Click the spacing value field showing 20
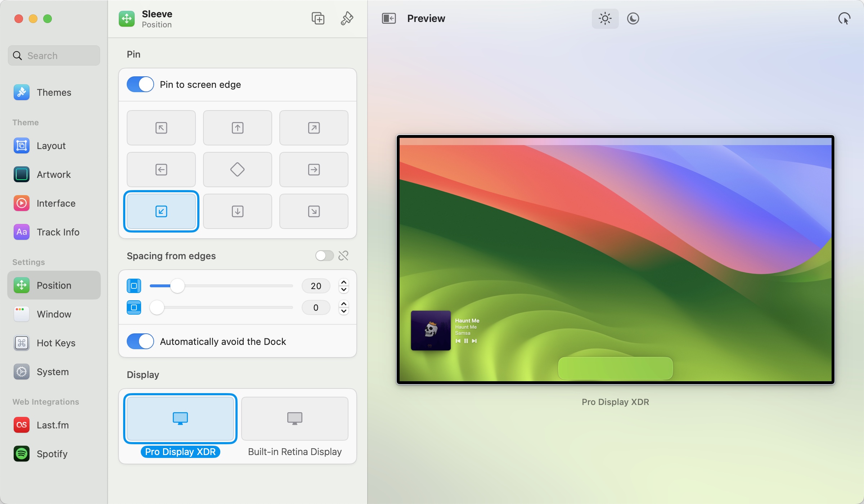Screen dimensions: 864x504 click(316, 286)
